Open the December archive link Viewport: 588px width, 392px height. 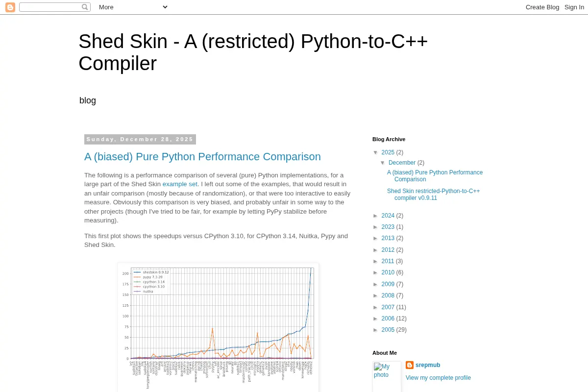(x=402, y=163)
